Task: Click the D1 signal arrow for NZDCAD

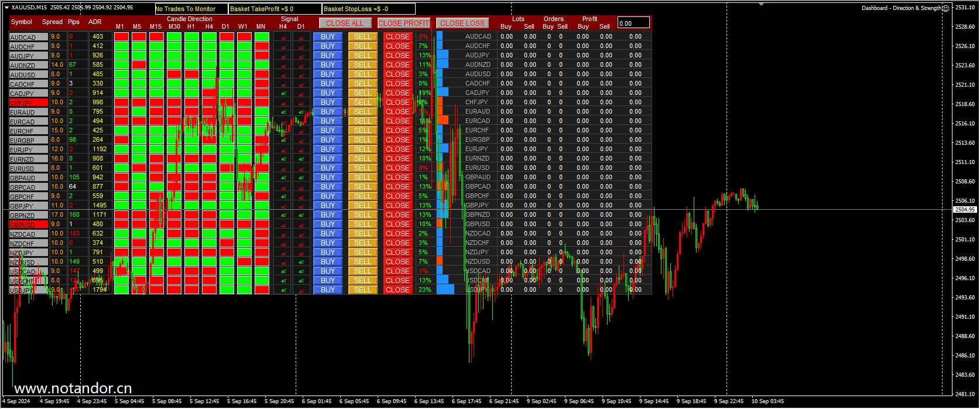Action: click(301, 234)
